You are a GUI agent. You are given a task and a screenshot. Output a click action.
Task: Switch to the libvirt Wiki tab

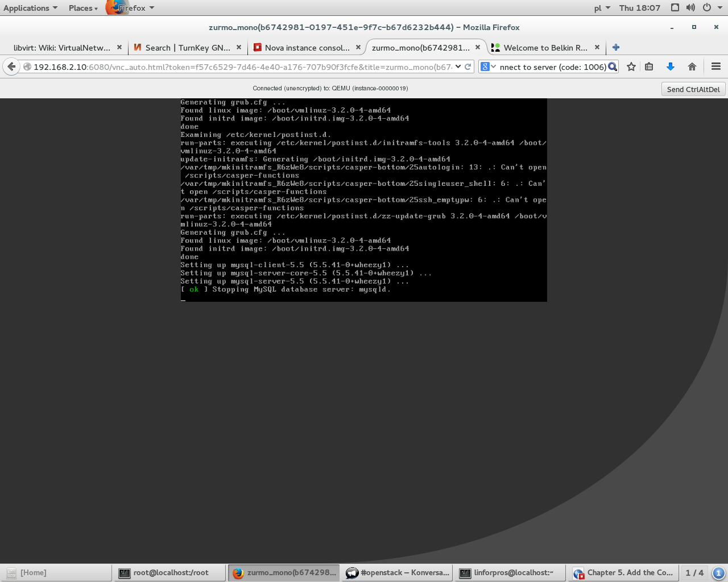(x=61, y=48)
